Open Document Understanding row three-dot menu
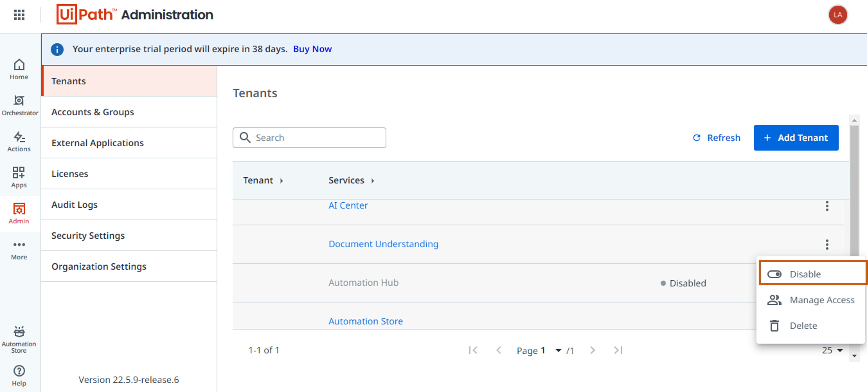Screen dimensions: 868x392 tap(827, 245)
